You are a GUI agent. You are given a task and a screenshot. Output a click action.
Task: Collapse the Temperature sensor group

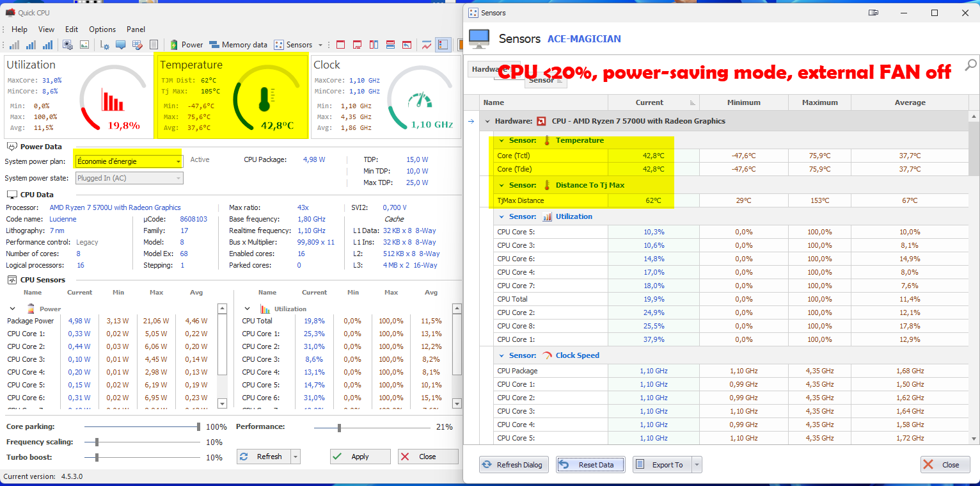click(503, 140)
